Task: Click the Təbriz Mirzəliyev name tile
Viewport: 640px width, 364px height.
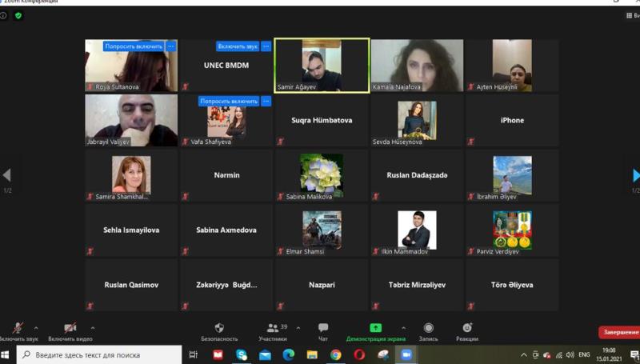Action: click(417, 285)
